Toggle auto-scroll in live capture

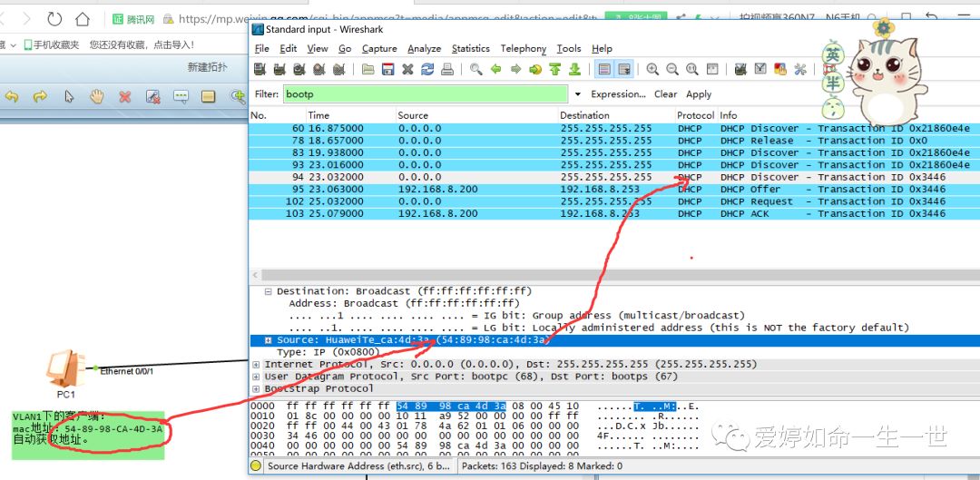click(624, 69)
